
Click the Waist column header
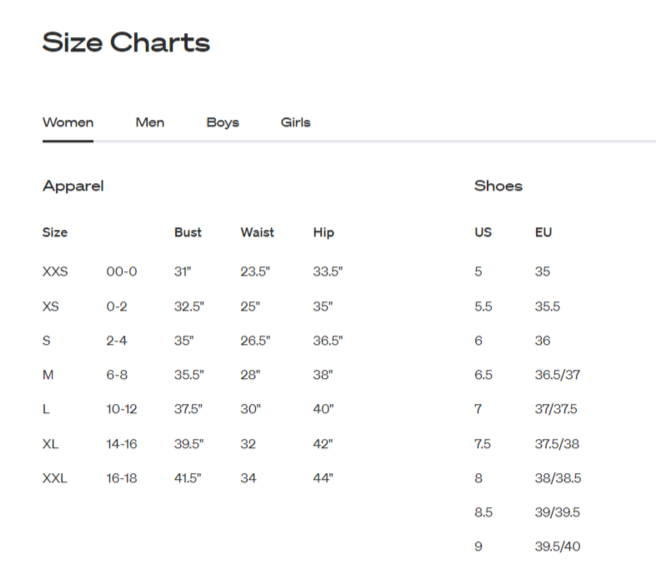(257, 232)
